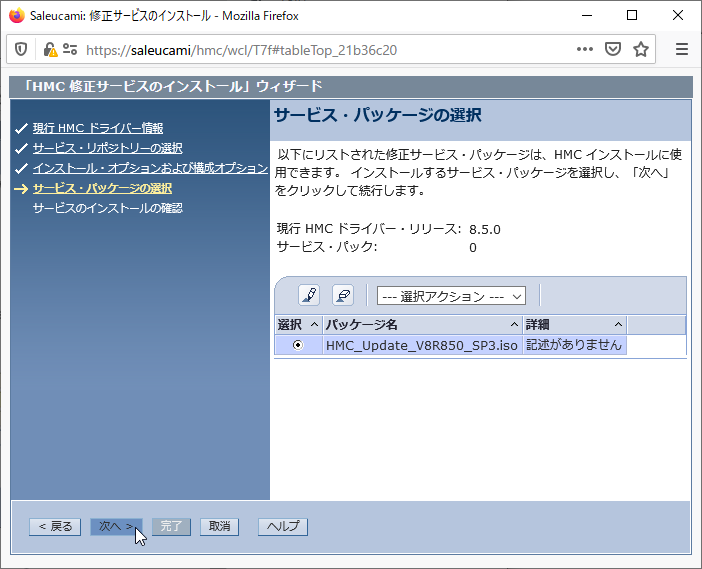Bookmark this page with star icon
The width and height of the screenshot is (702, 569).
[641, 49]
